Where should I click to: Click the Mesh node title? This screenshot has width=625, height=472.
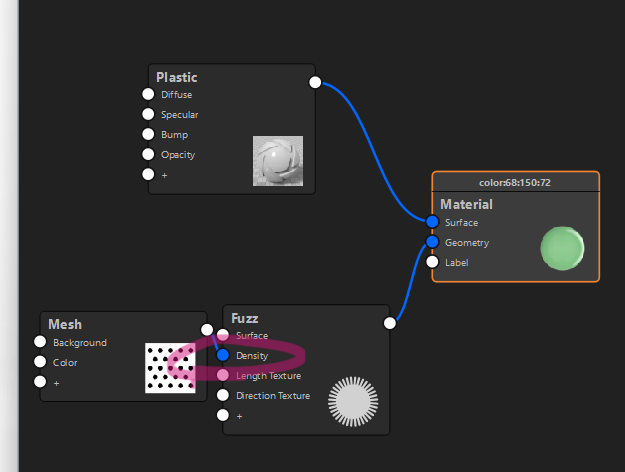[x=65, y=324]
